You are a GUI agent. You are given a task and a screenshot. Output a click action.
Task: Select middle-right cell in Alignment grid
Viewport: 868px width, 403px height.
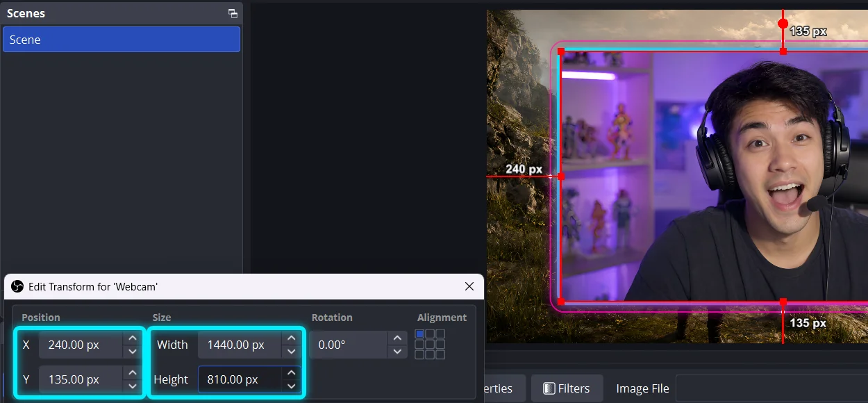440,345
